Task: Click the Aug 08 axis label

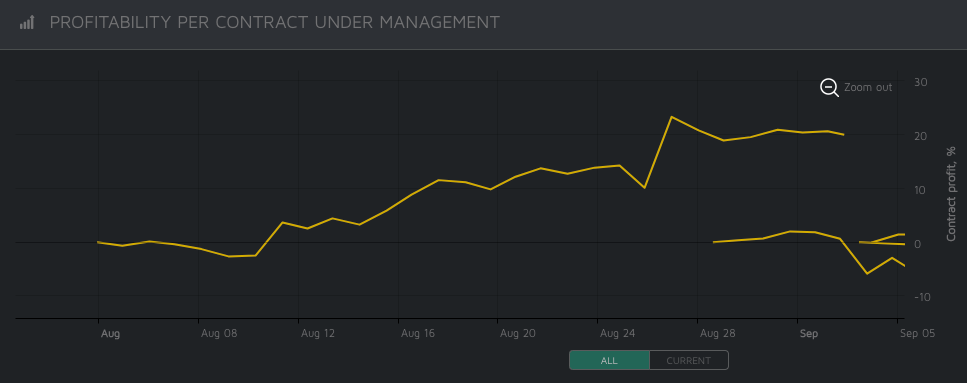Action: point(219,334)
